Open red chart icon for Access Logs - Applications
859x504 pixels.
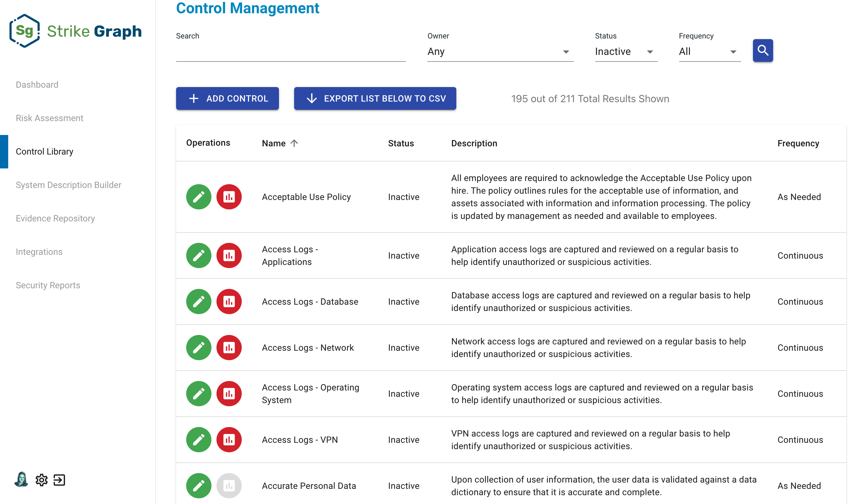point(229,255)
